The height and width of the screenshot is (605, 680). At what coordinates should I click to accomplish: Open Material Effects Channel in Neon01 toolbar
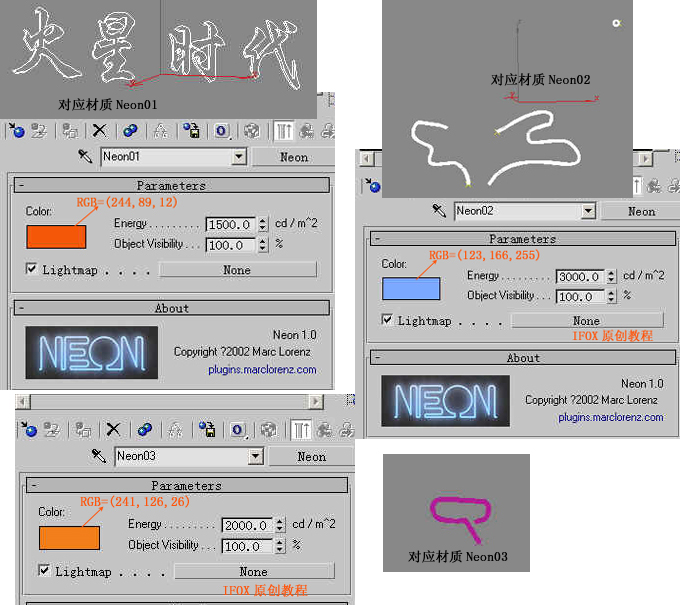pyautogui.click(x=222, y=131)
